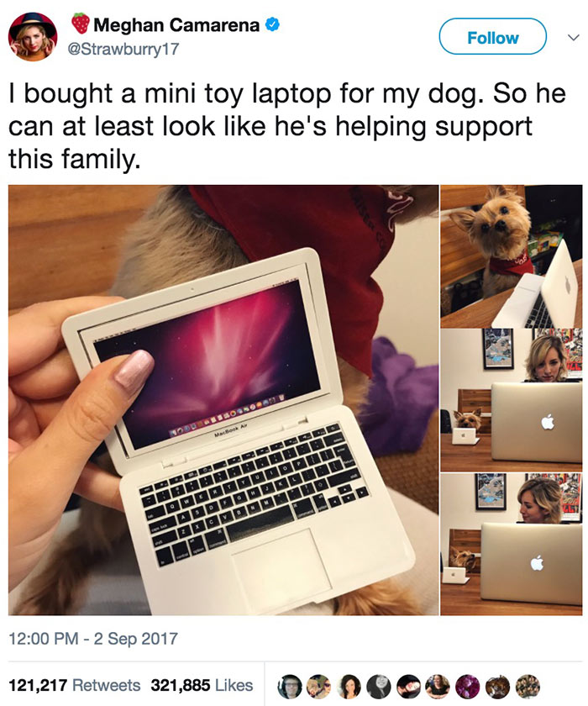This screenshot has height=706, width=588.
Task: Click the strawberry emoji next to name
Action: (81, 24)
